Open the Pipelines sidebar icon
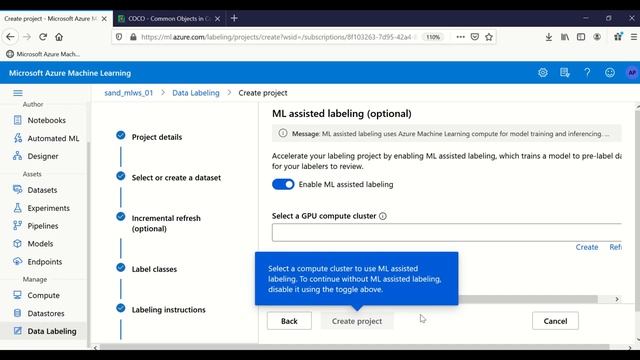 coord(18,226)
